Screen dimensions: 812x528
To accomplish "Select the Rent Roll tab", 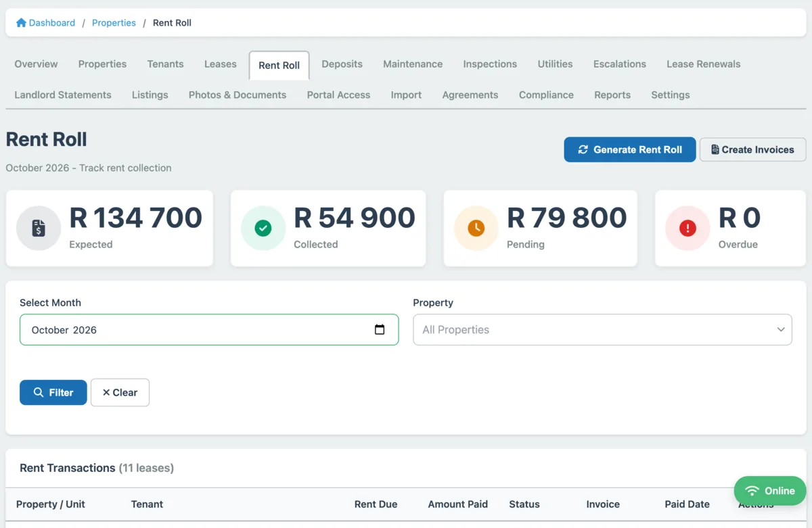I will [x=279, y=66].
